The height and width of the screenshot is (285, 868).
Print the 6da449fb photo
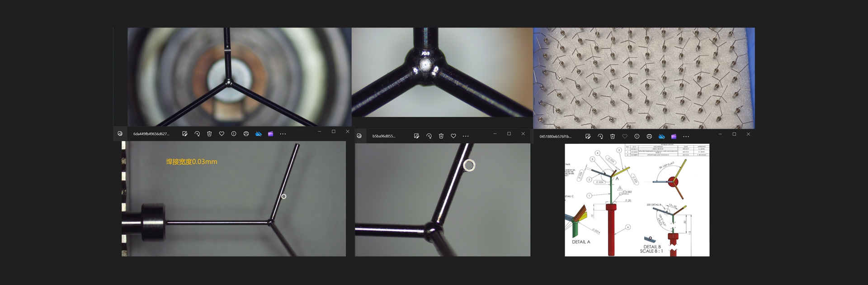246,134
